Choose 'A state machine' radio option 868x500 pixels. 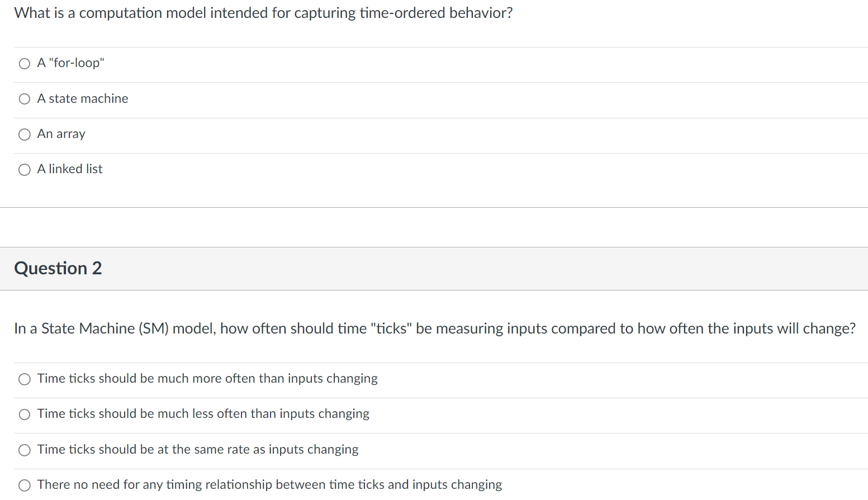(x=25, y=99)
